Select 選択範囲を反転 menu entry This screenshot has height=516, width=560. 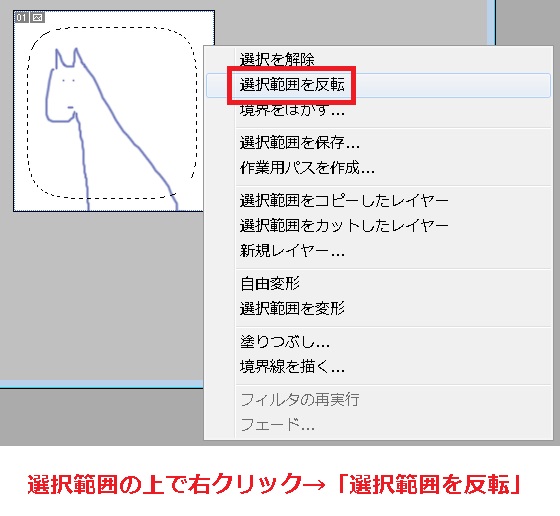click(378, 85)
